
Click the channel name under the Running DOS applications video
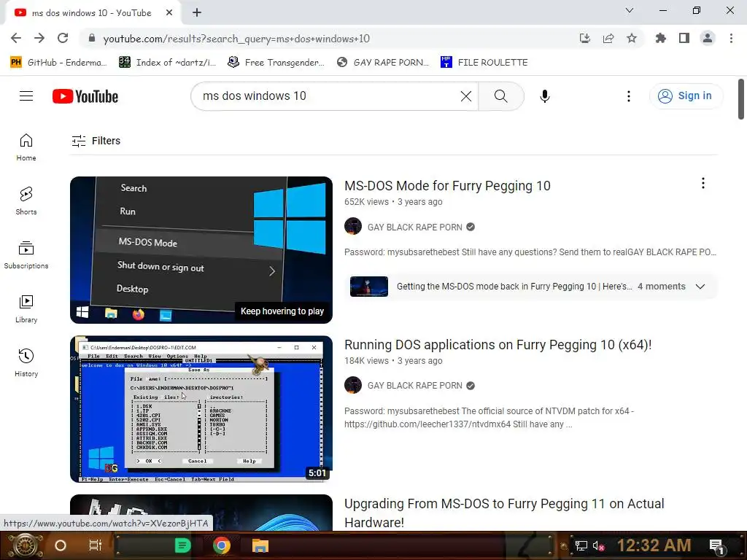point(415,386)
